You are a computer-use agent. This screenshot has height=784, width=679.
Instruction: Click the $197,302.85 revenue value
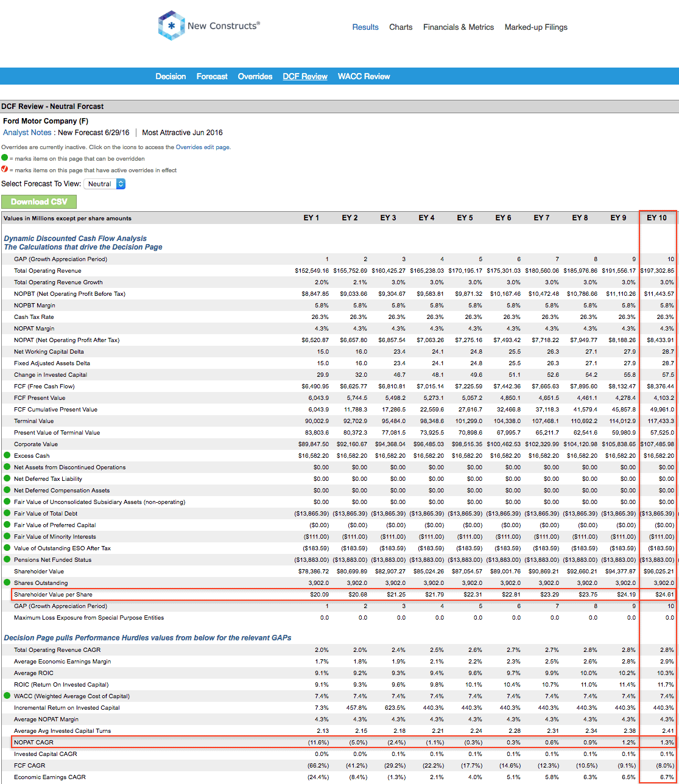point(657,270)
